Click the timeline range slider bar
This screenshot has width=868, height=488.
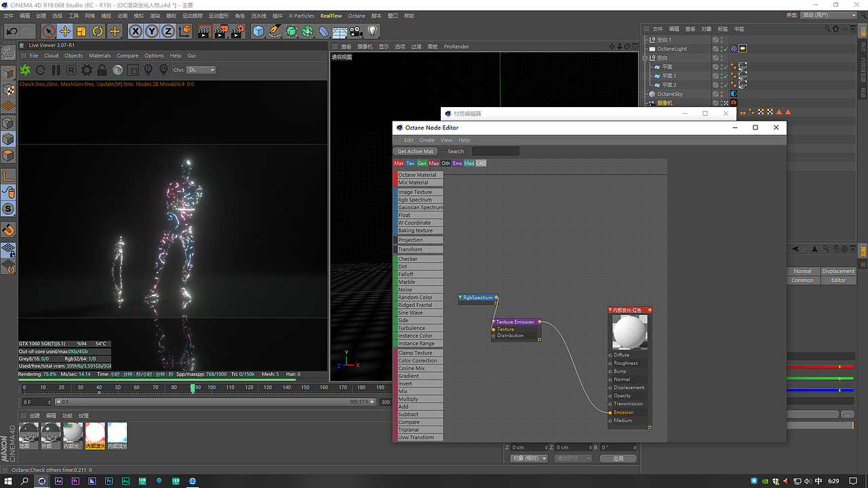(x=215, y=402)
